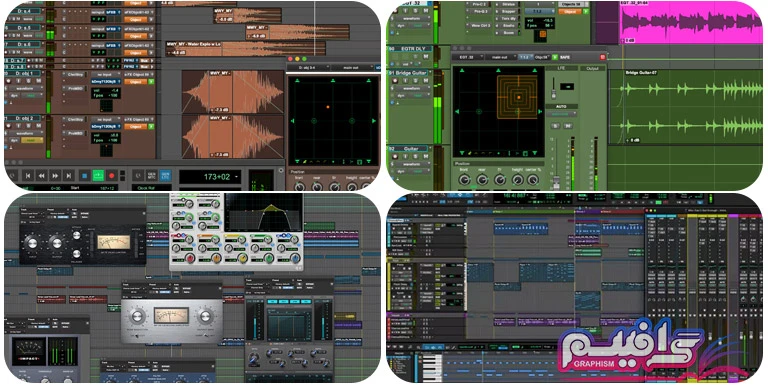Open D: obj 3-4 track selector in panner
The image size is (768, 386).
[308, 67]
